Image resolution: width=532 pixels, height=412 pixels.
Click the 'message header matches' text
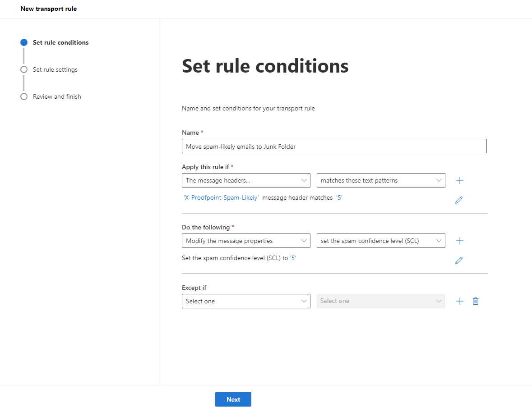tap(297, 197)
